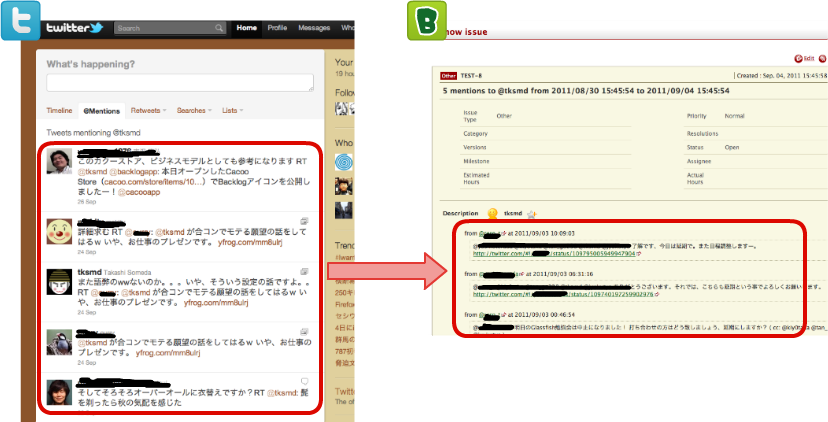Open the status/109795005949947904 twitter link

(x=554, y=254)
